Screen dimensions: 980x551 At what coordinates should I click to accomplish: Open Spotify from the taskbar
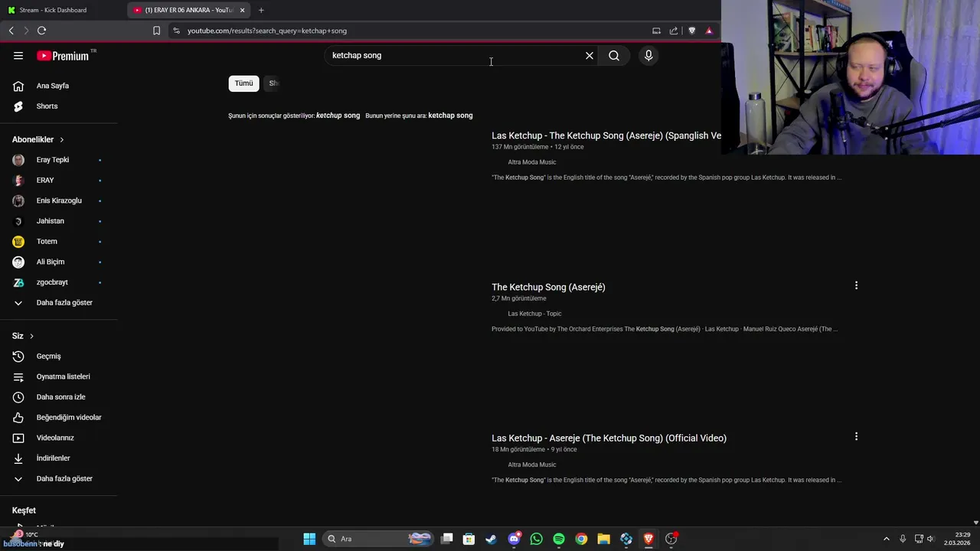559,539
